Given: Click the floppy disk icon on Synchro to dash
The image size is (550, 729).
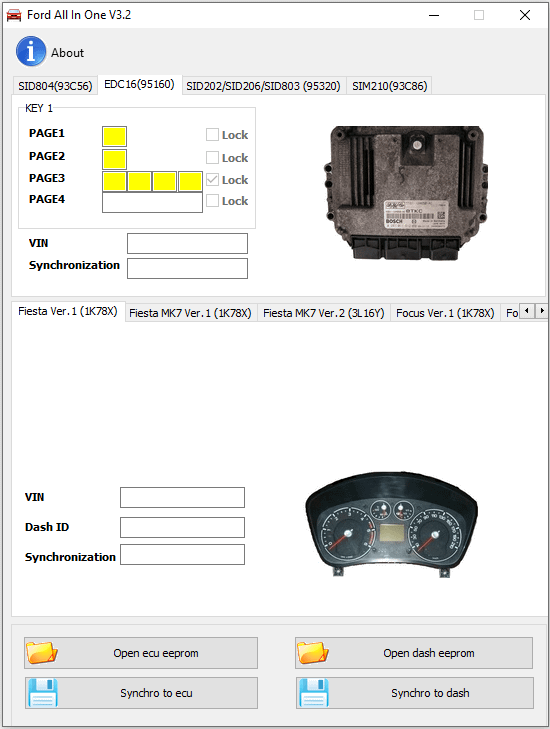Looking at the screenshot, I should [314, 693].
